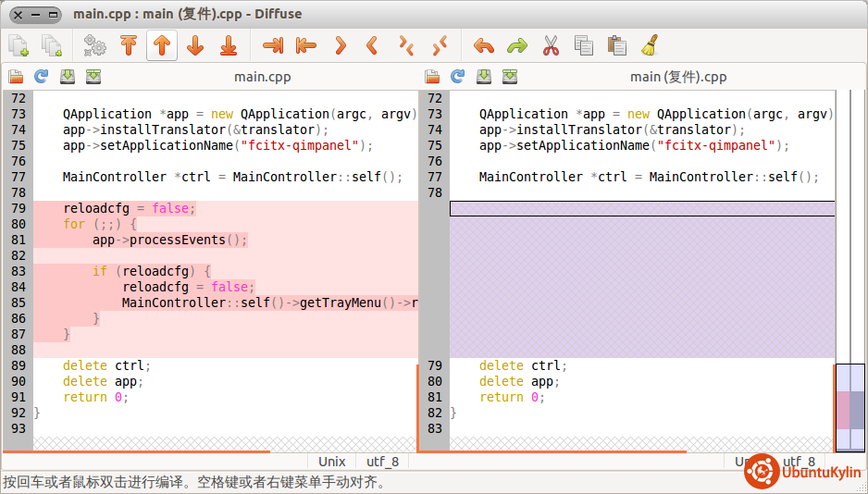The width and height of the screenshot is (868, 494).
Task: Jump to first difference arrow
Action: (129, 45)
